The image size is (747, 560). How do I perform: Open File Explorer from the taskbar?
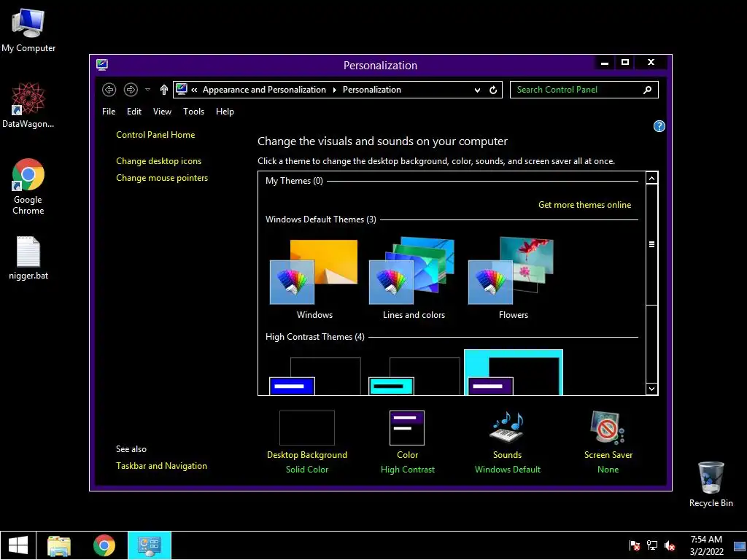[x=59, y=545]
